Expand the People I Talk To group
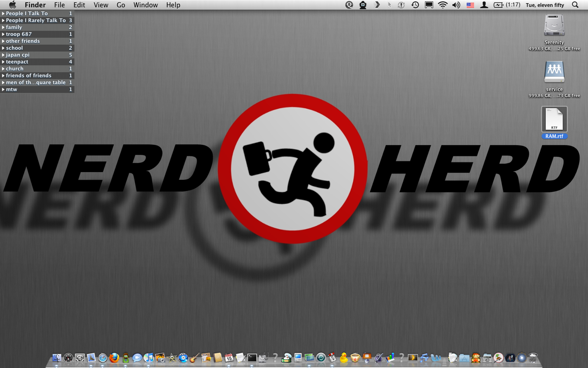588x368 pixels. [3, 13]
